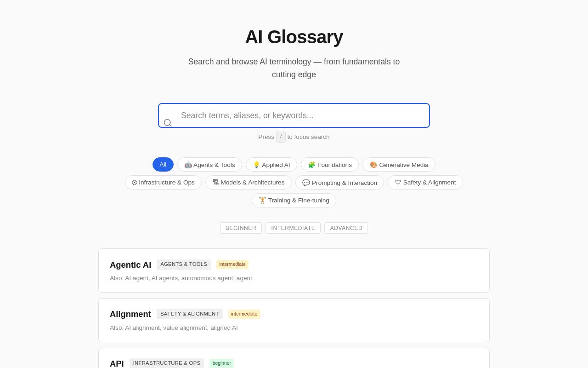Click the Alignment heading
Viewport: 588px width, 368px height.
tap(130, 314)
